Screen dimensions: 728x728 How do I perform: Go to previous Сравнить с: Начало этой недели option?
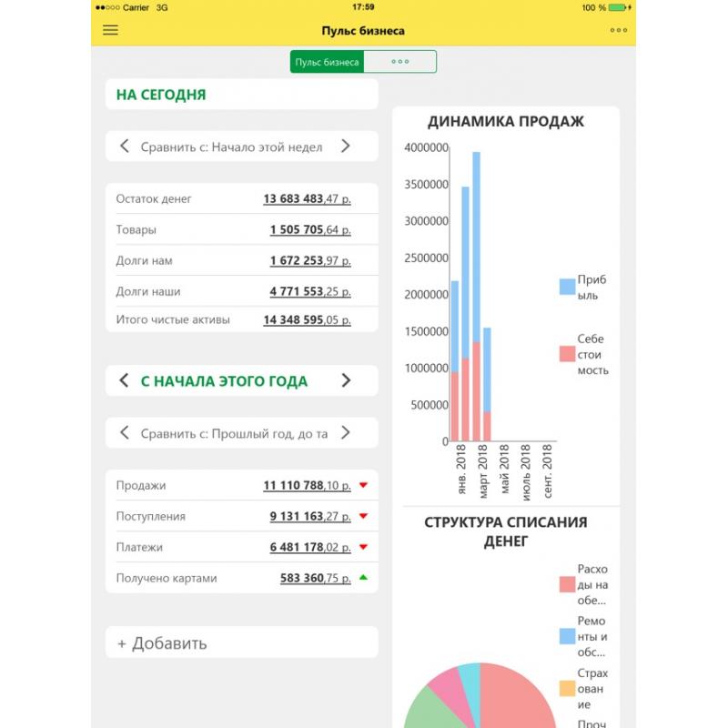coord(124,147)
